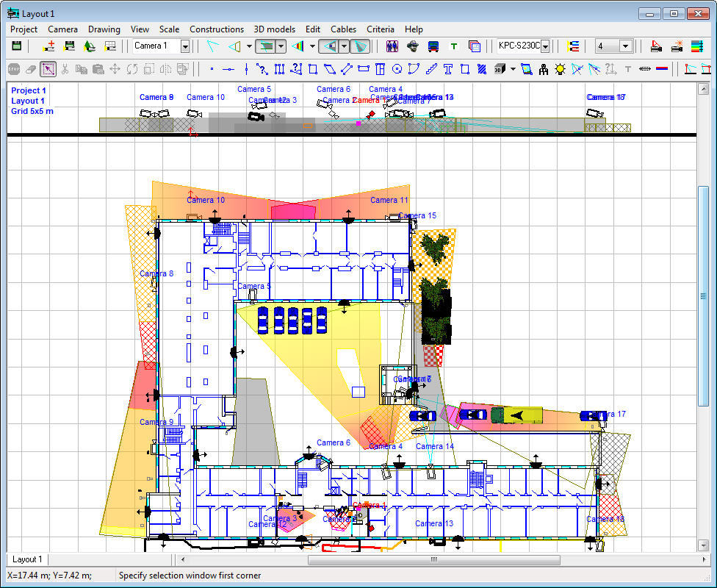
Task: Click the truck vehicle test object icon
Action: click(433, 46)
